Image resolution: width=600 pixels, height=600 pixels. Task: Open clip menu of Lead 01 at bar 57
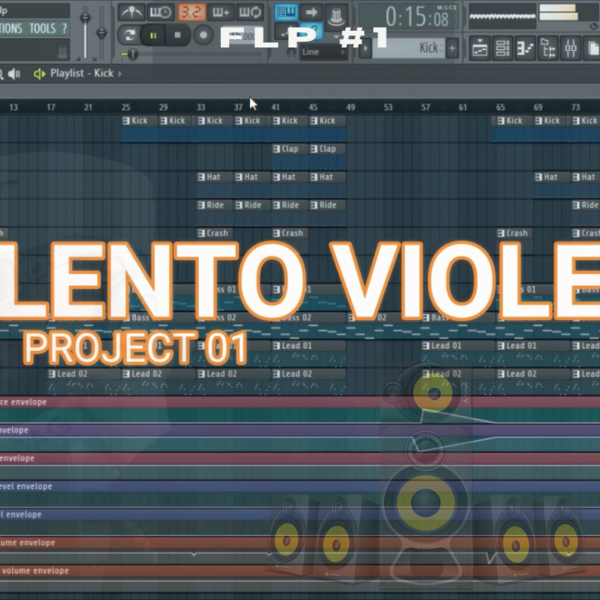(426, 346)
